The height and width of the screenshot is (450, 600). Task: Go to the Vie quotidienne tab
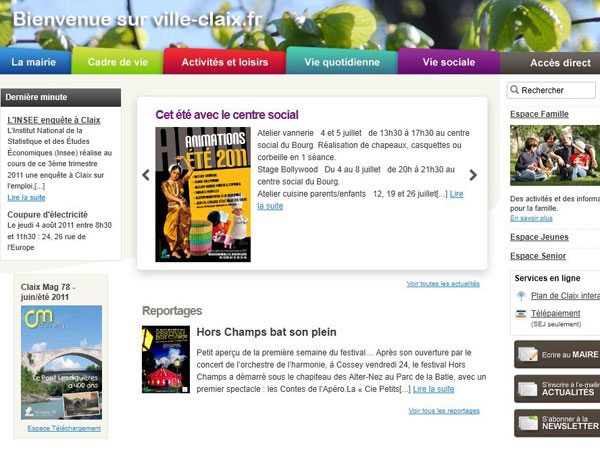pyautogui.click(x=342, y=62)
